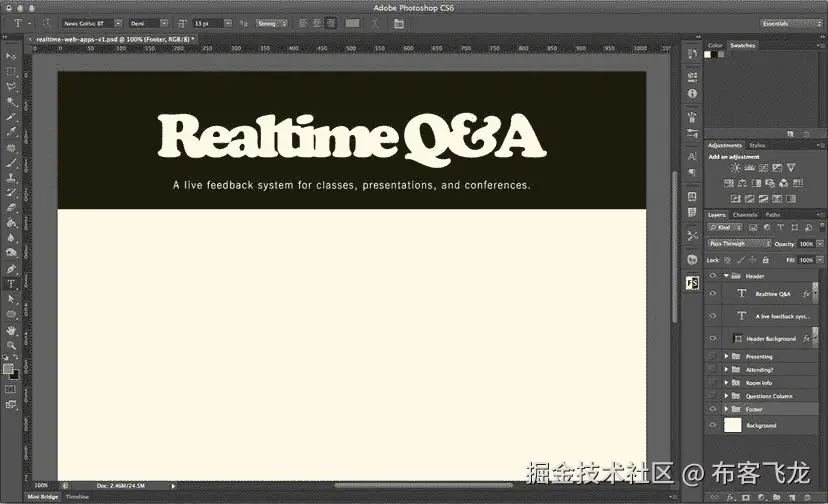Select the Hand tool

click(11, 330)
